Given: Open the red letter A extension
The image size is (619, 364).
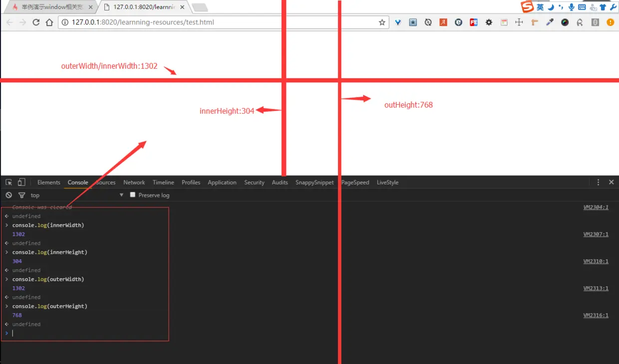Looking at the screenshot, I should [443, 22].
